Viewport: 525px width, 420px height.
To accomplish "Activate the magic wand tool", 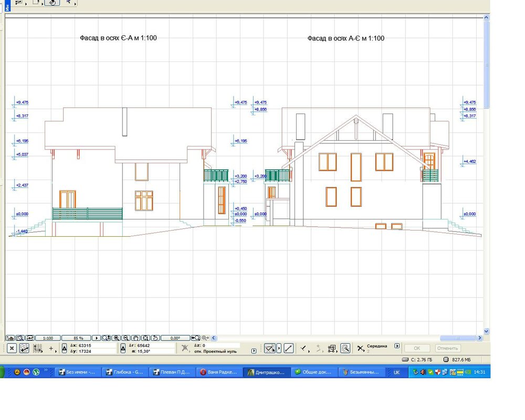I will pos(345,348).
